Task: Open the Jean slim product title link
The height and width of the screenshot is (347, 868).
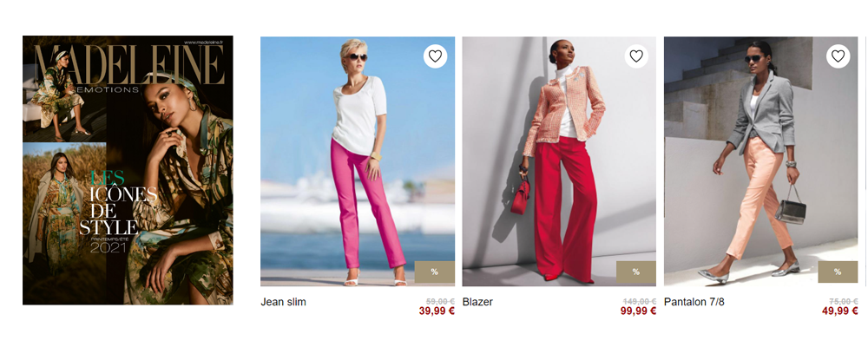Action: coord(284,302)
